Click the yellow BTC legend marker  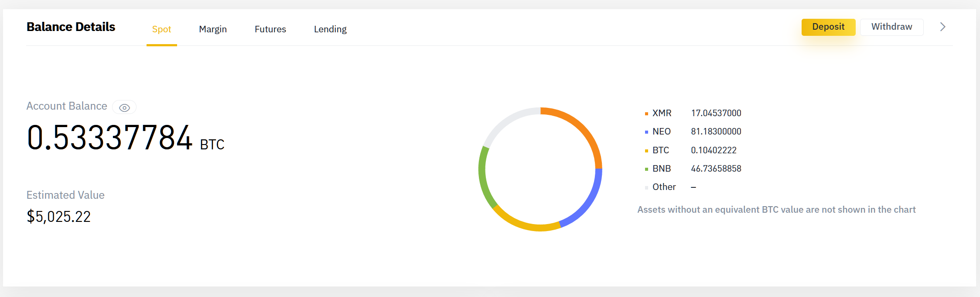point(646,151)
